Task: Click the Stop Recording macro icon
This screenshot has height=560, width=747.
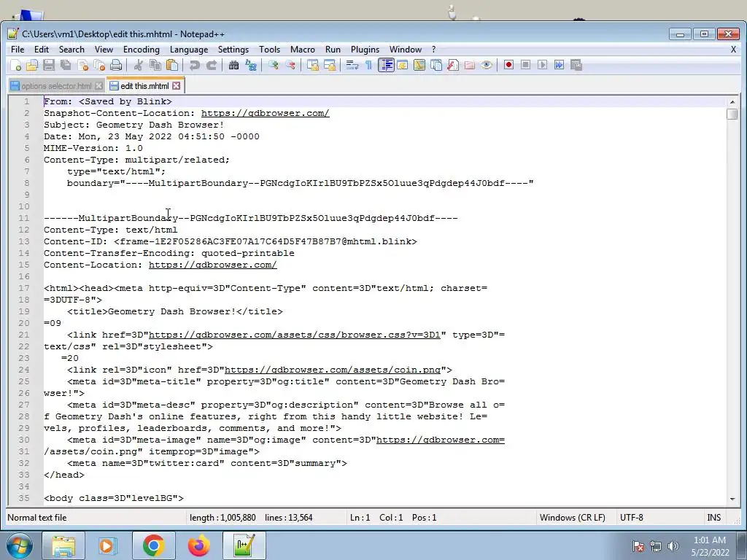Action: tap(525, 65)
